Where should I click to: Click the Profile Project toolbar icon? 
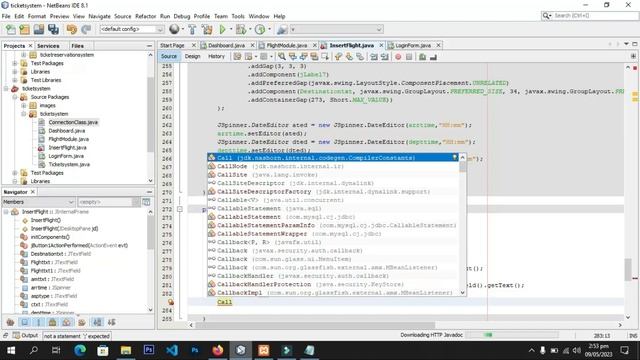click(260, 29)
